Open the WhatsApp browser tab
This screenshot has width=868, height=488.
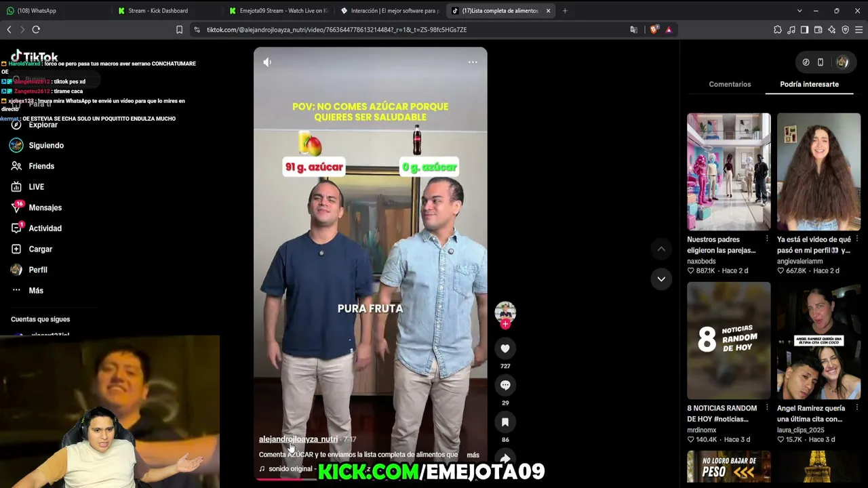coord(56,11)
